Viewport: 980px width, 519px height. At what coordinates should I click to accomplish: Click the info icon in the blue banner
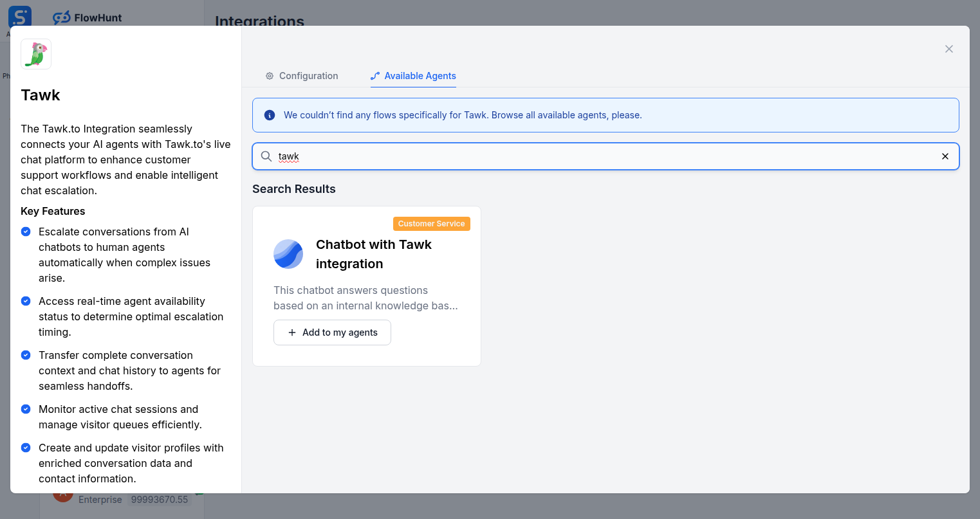coord(270,115)
